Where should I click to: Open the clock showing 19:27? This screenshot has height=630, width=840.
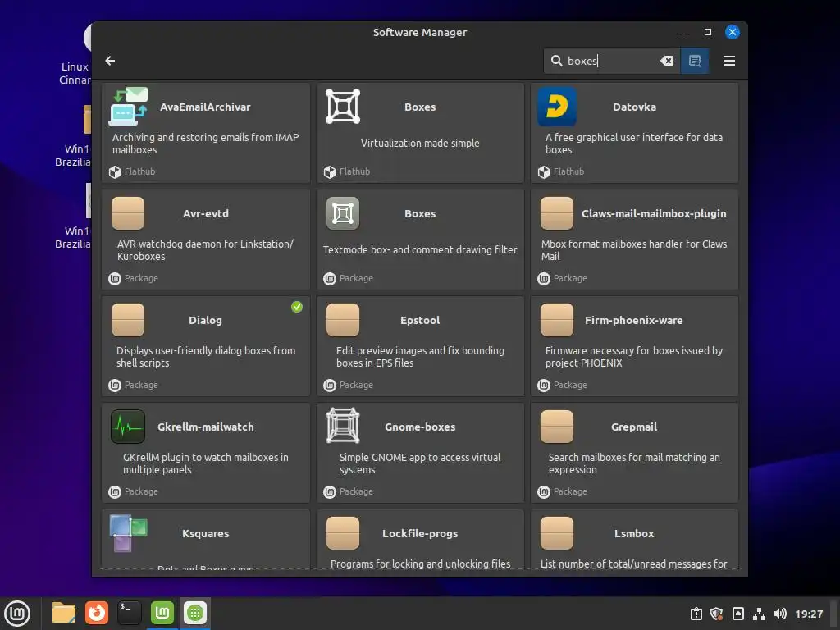click(x=809, y=614)
